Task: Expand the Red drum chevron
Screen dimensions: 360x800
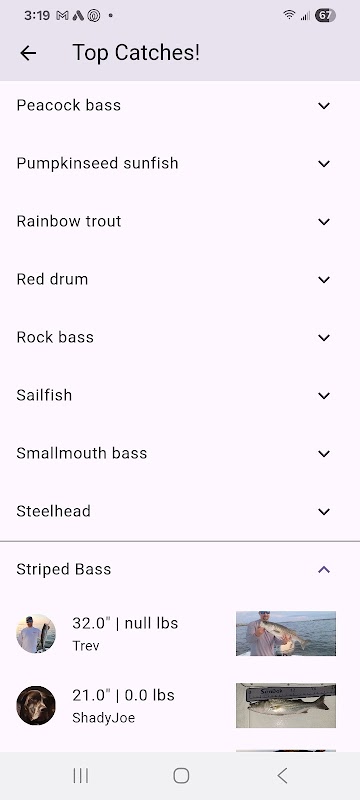Action: [324, 280]
